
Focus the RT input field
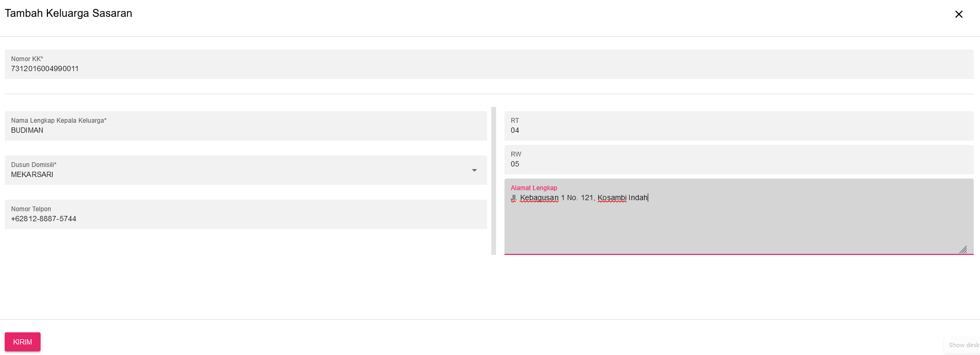[x=738, y=126]
